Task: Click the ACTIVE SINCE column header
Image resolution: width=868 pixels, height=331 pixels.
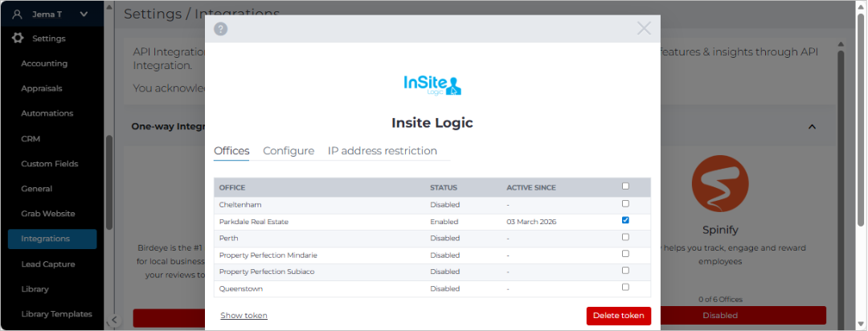Action: (x=531, y=188)
